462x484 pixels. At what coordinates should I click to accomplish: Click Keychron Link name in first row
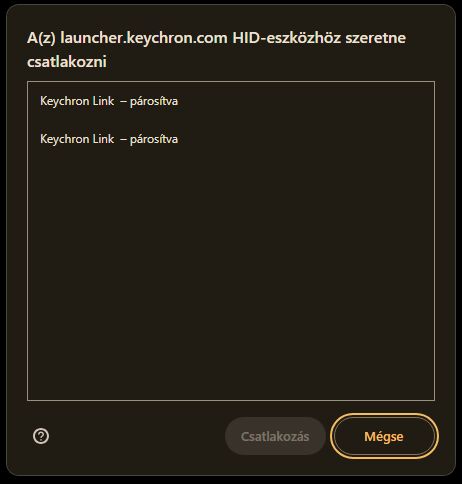(x=77, y=101)
